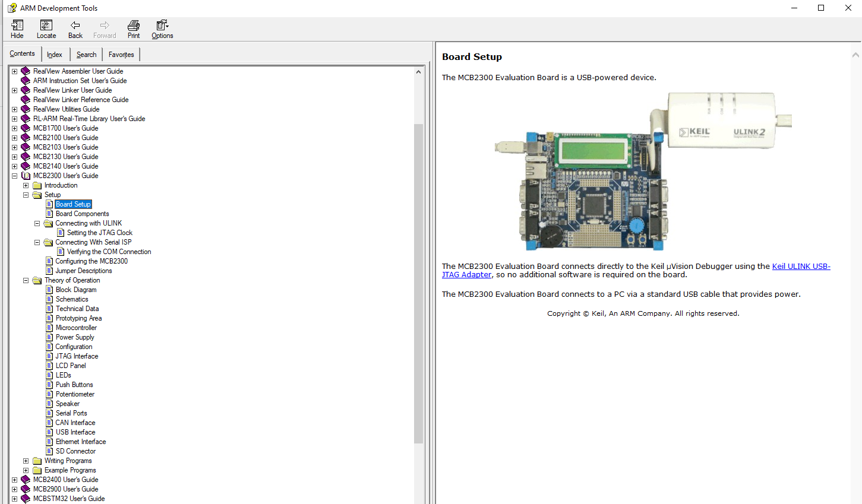The height and width of the screenshot is (504, 862).
Task: Click the open book icon for MCB2300 User's Guide
Action: tap(26, 176)
